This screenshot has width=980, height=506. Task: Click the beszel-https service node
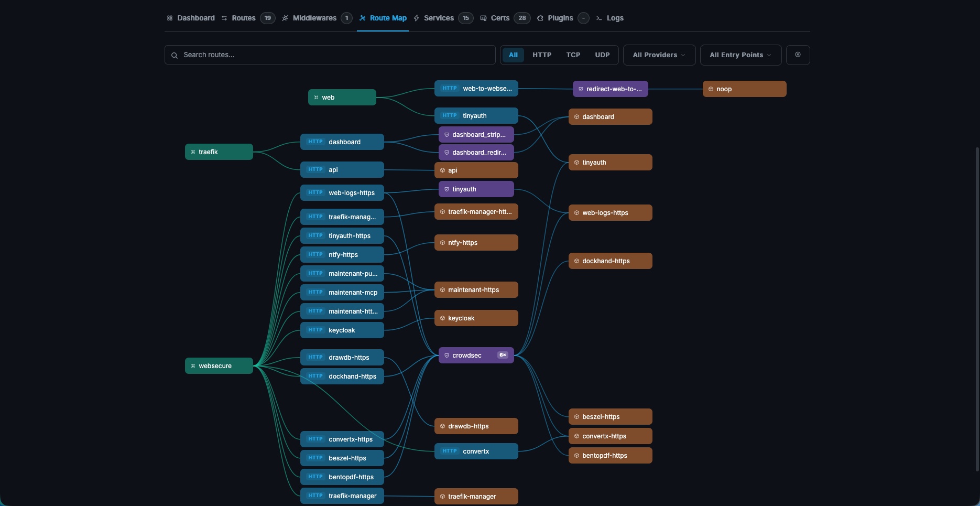point(611,416)
